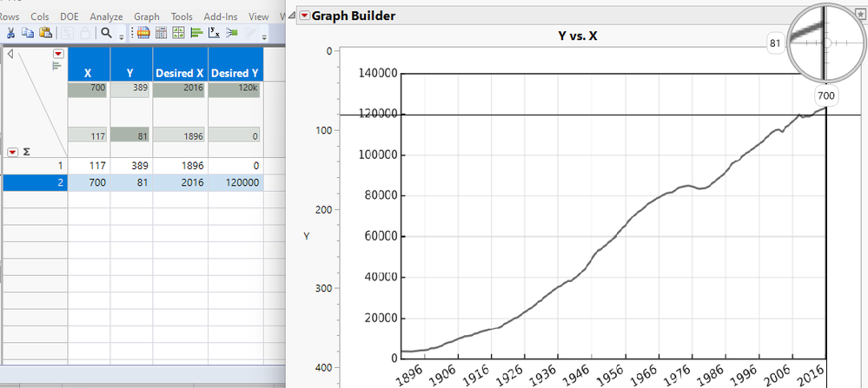Image resolution: width=868 pixels, height=388 pixels.
Task: Click cell 117 in row 1
Action: 89,166
